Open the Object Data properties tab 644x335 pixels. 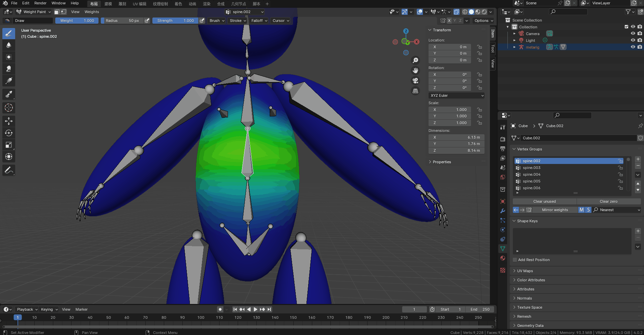(503, 249)
